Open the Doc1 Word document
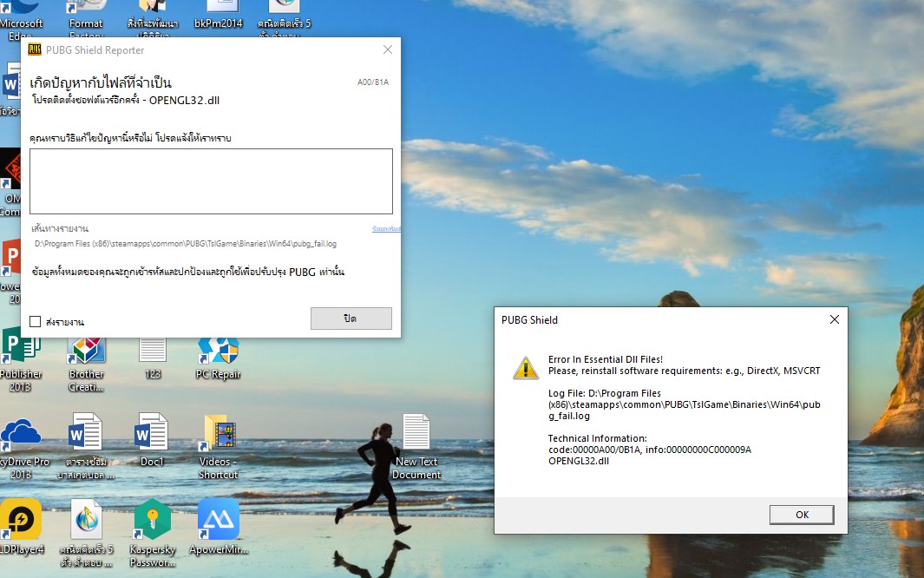Viewport: 924px width, 578px height. (x=152, y=441)
